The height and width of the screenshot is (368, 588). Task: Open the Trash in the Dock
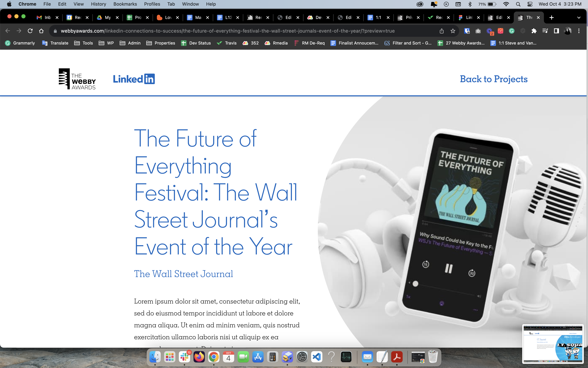coord(433,357)
